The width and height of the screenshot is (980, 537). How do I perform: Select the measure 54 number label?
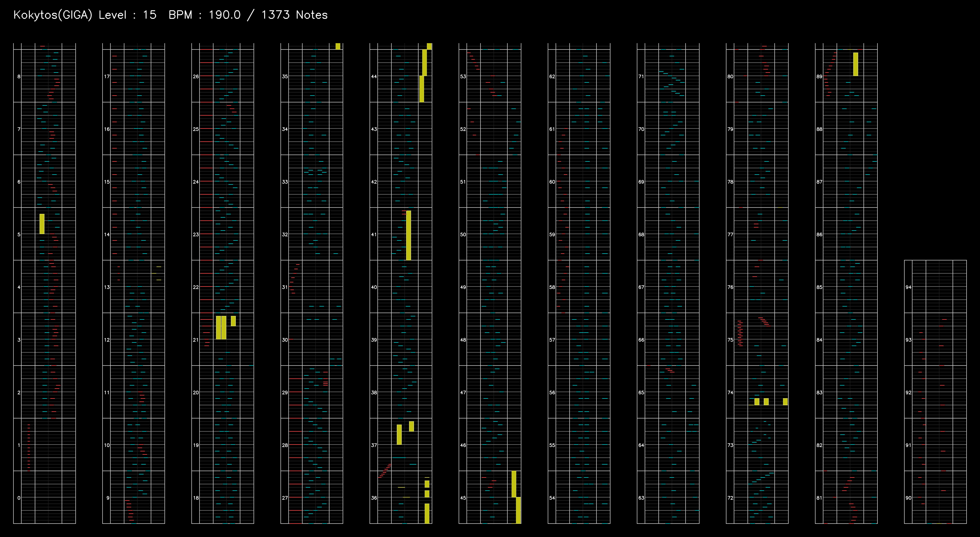552,498
